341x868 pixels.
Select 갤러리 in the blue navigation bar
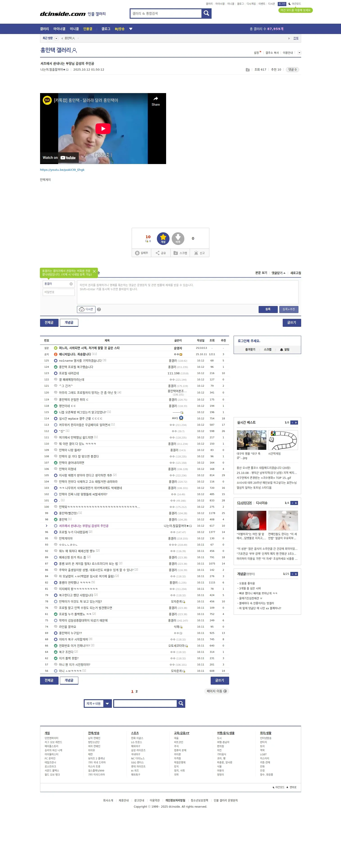[44, 29]
